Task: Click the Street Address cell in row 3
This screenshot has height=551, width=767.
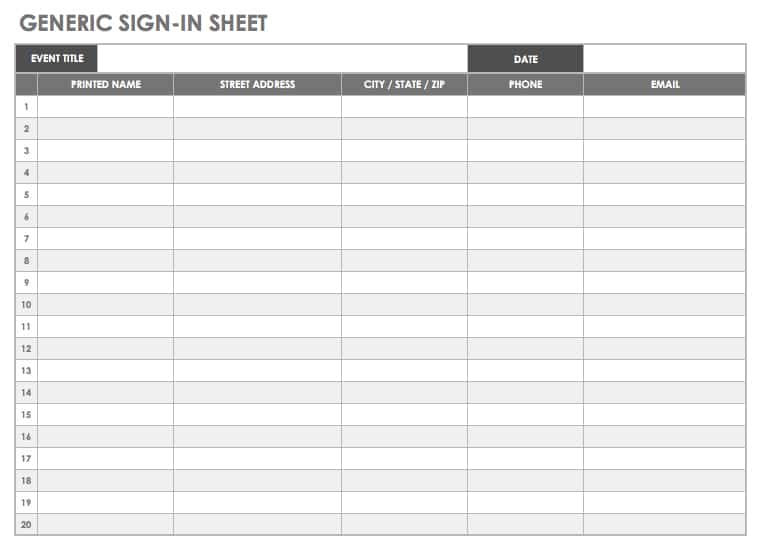Action: pyautogui.click(x=257, y=151)
